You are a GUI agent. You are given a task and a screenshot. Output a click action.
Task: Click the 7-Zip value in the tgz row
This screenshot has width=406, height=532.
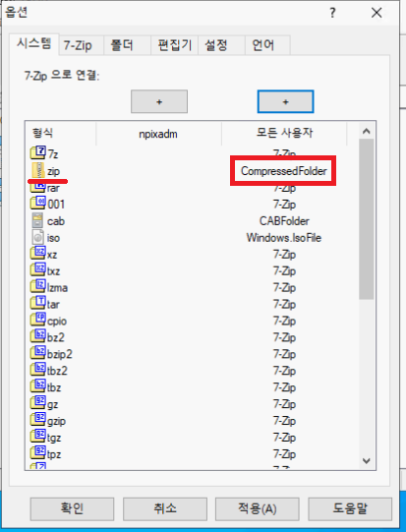[284, 437]
